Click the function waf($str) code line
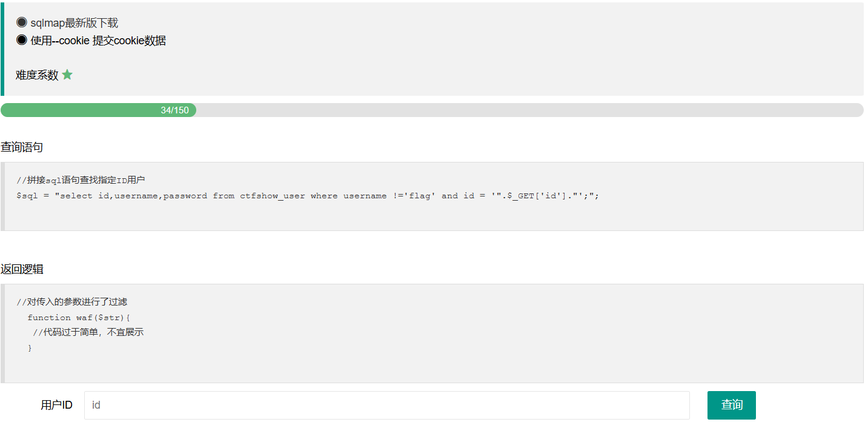Image resolution: width=868 pixels, height=422 pixels. pos(79,318)
